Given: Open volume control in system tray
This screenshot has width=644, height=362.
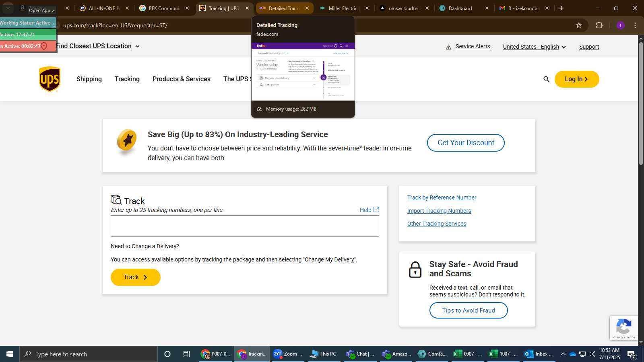Looking at the screenshot, I should (x=592, y=354).
